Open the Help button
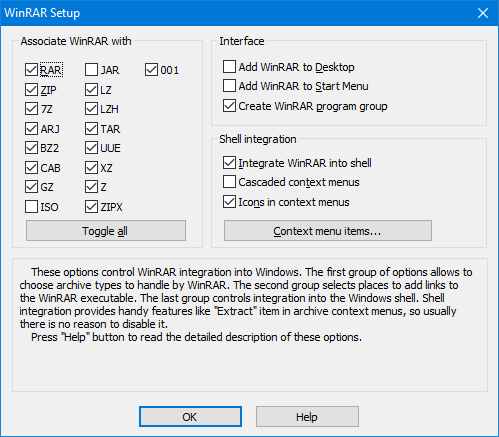This screenshot has width=499, height=437. point(307,417)
